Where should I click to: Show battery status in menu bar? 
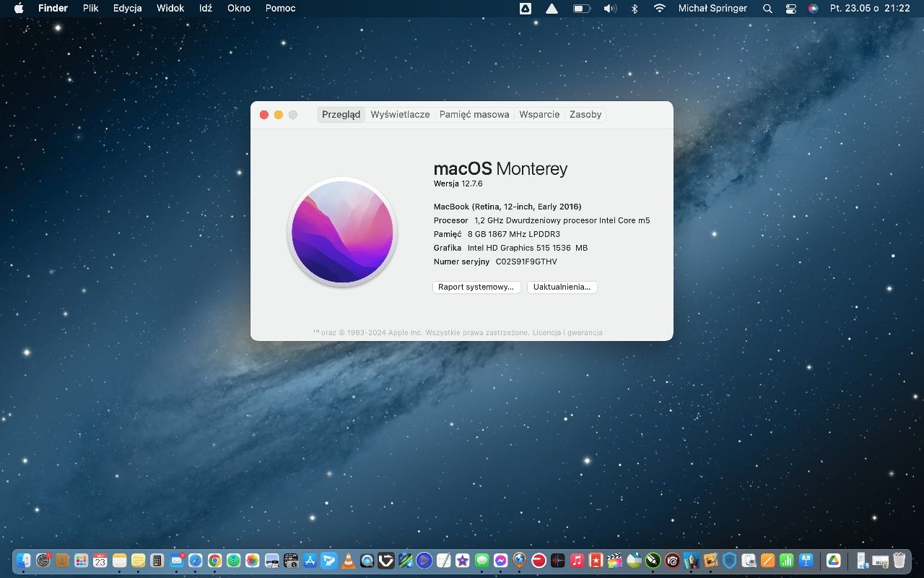[x=582, y=9]
